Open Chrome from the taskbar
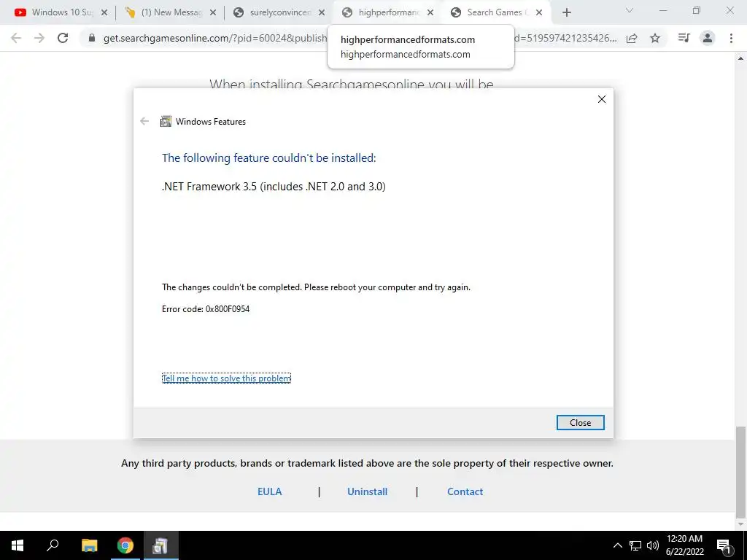Viewport: 747px width, 560px height. 125,545
